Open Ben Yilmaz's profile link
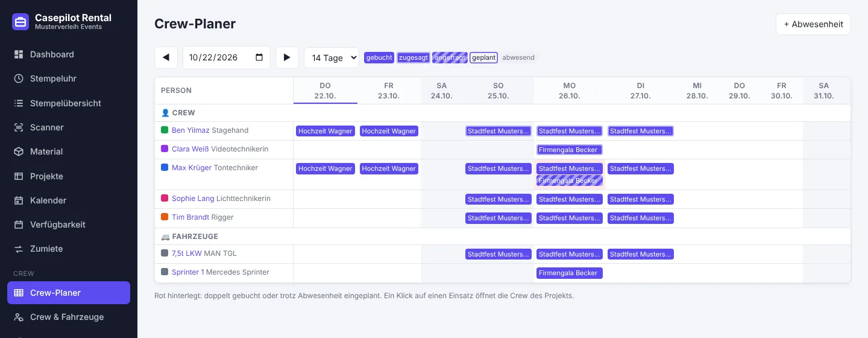 click(190, 130)
